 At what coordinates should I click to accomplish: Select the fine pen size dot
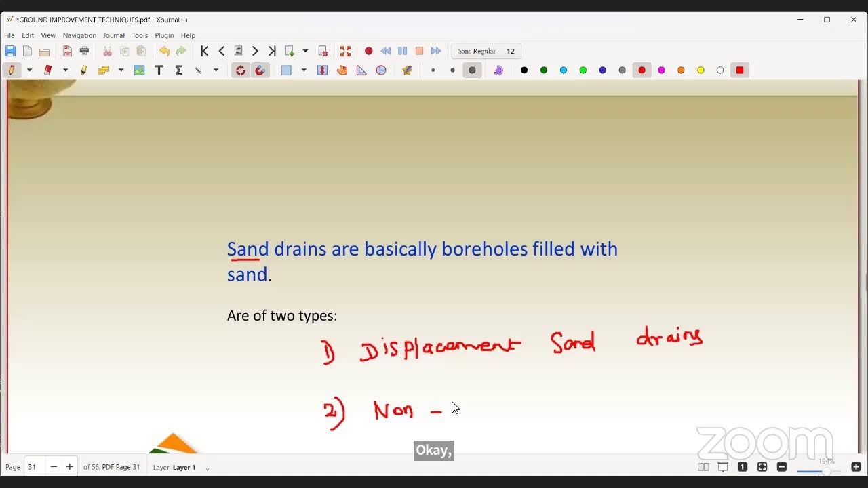[x=433, y=70]
